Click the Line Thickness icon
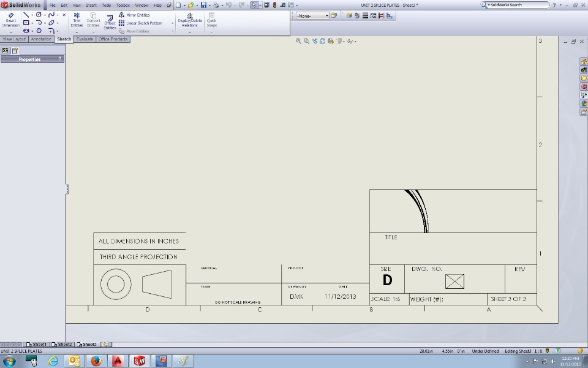The height and width of the screenshot is (368, 588). tap(365, 15)
